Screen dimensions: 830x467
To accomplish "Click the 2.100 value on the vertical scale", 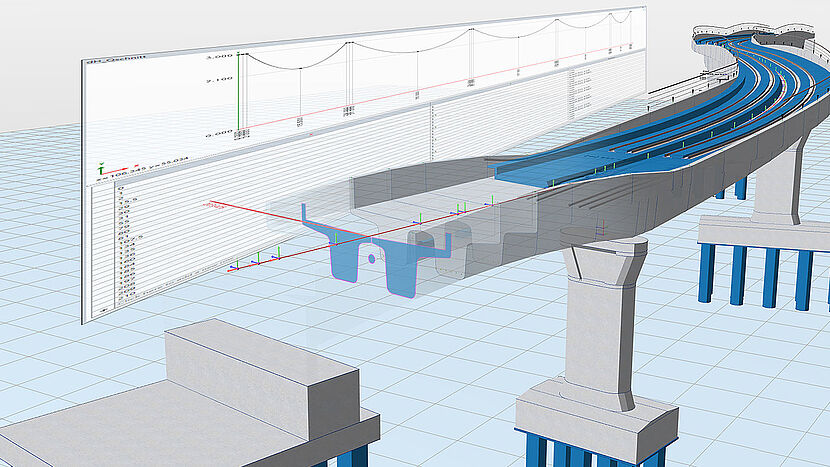I will coord(219,78).
